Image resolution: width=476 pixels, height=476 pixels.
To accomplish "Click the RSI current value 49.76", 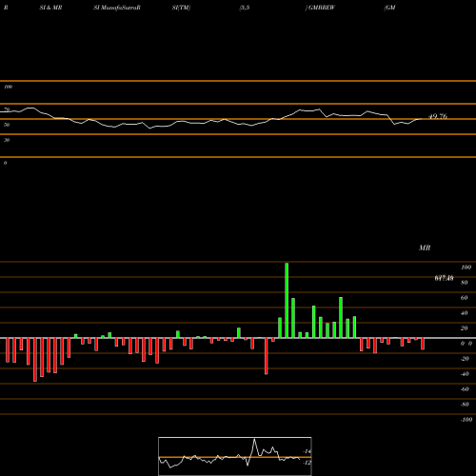I will pos(438,116).
